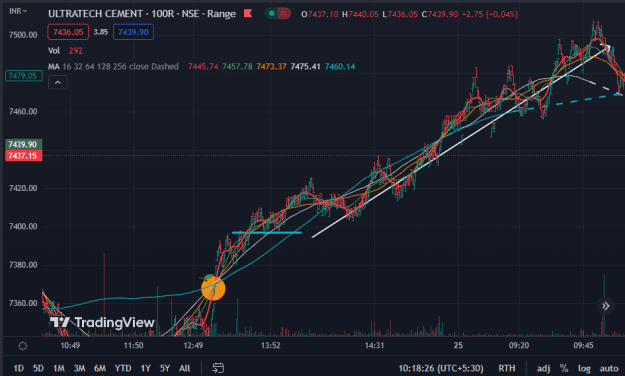
Task: Toggle the log scale
Action: click(x=584, y=368)
